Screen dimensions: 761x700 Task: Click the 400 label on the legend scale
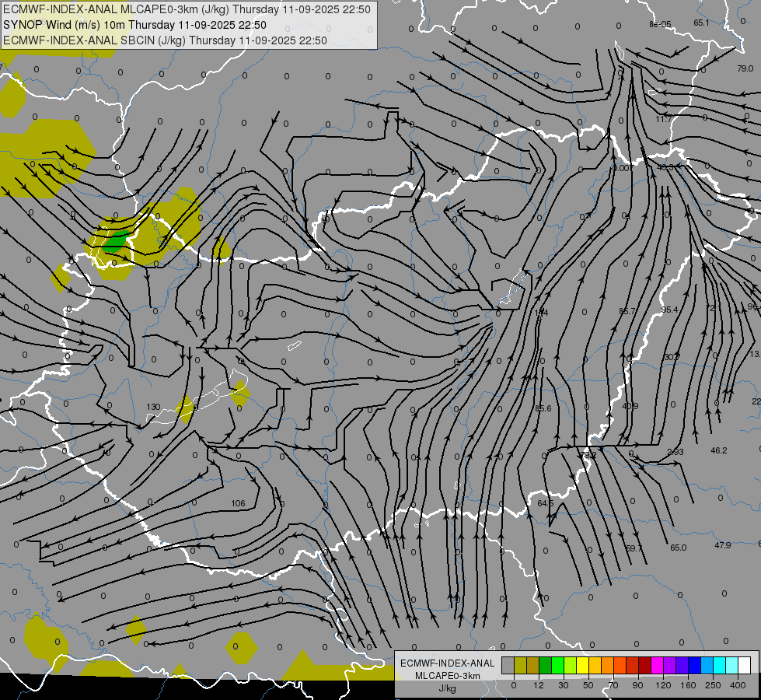(737, 684)
